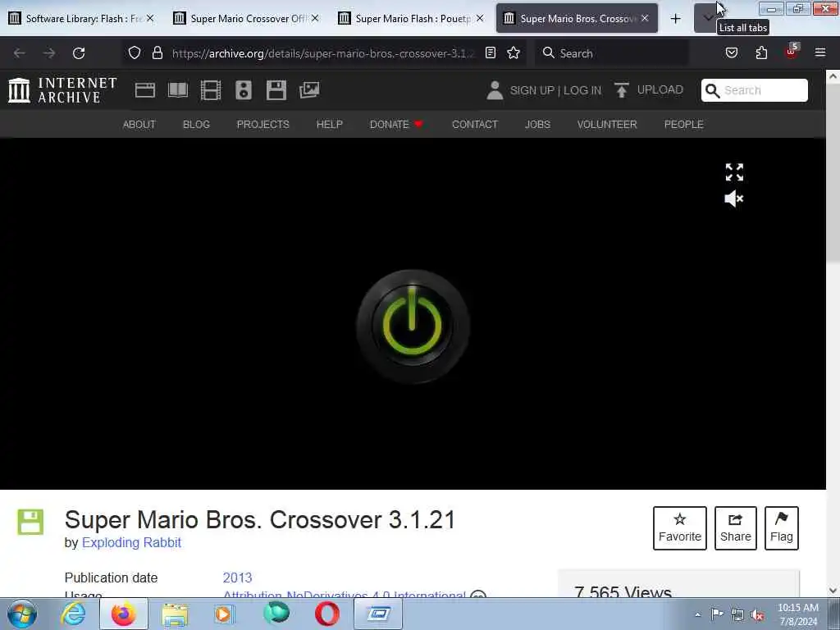Open the ABOUT menu item
Viewport: 840px width, 630px height.
[139, 125]
